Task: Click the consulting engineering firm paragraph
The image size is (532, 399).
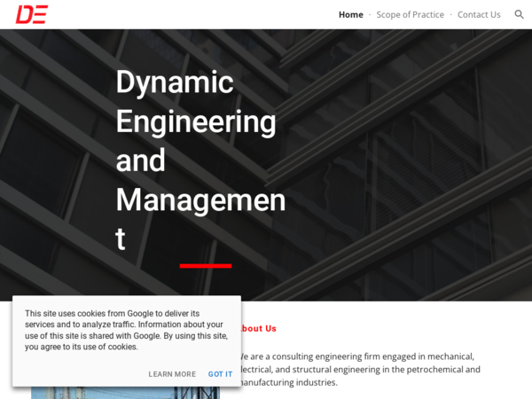Action: point(360,369)
